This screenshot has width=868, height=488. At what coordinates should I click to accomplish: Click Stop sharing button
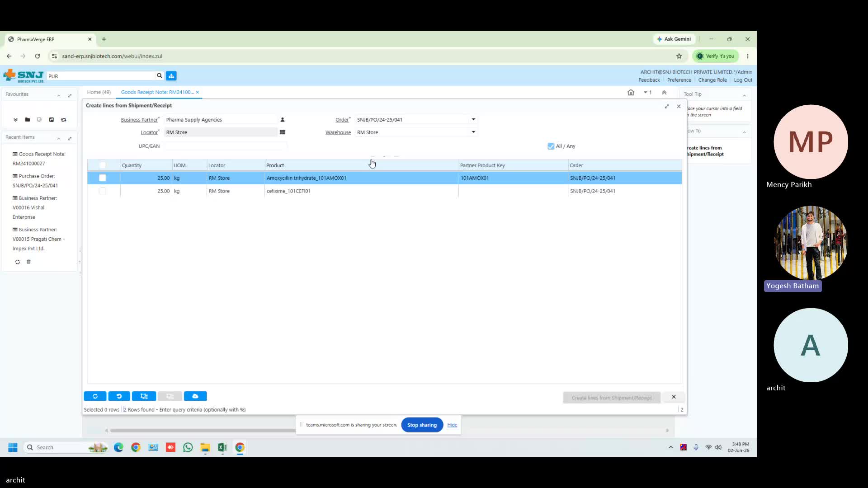pos(422,425)
